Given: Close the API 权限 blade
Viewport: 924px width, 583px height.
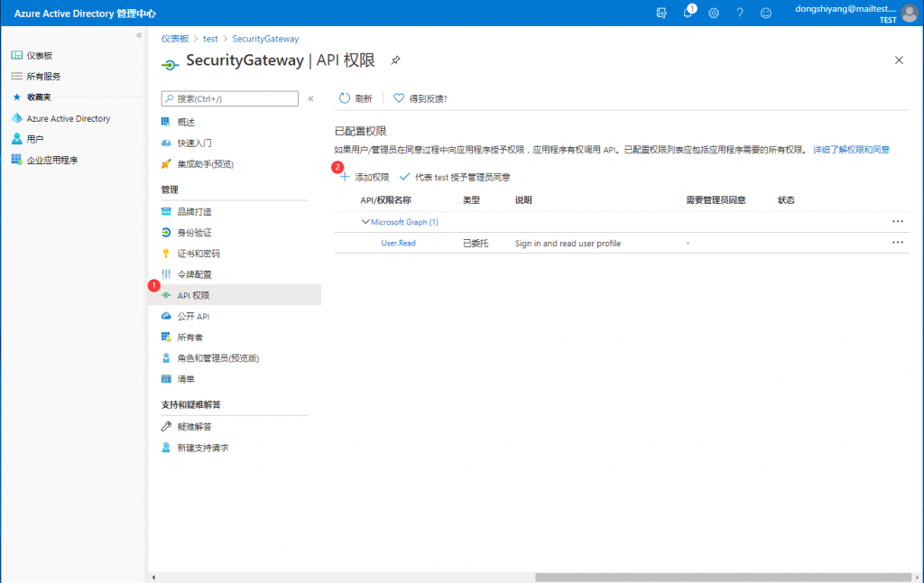Looking at the screenshot, I should tap(899, 60).
